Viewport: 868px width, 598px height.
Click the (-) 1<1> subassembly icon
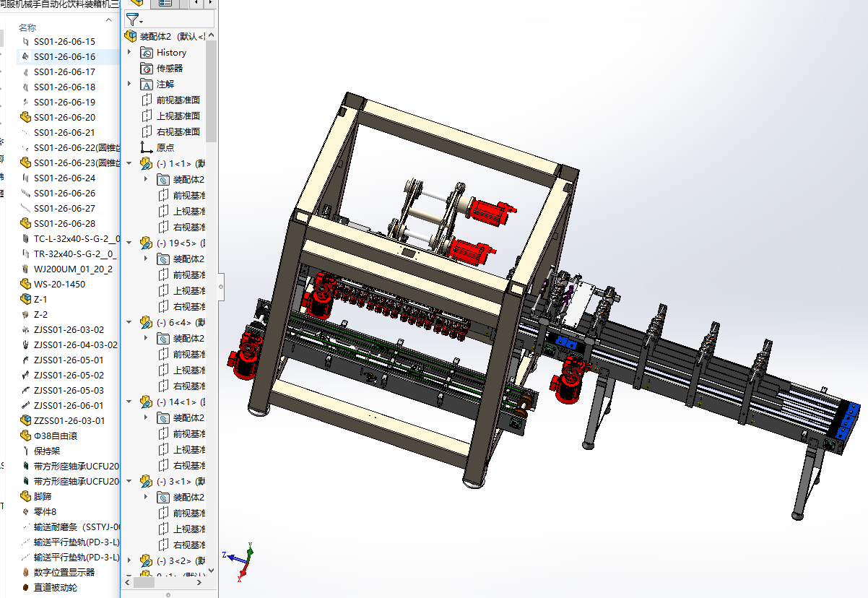click(147, 163)
